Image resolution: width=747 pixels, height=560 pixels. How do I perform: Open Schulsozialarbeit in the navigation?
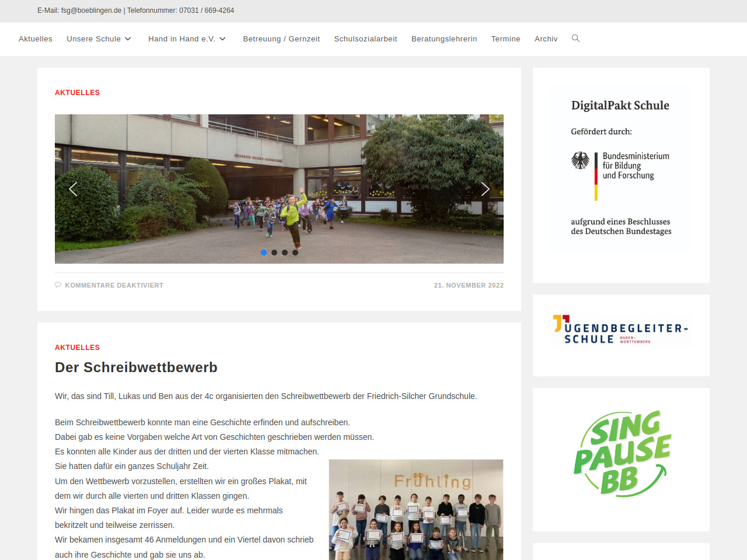point(365,39)
